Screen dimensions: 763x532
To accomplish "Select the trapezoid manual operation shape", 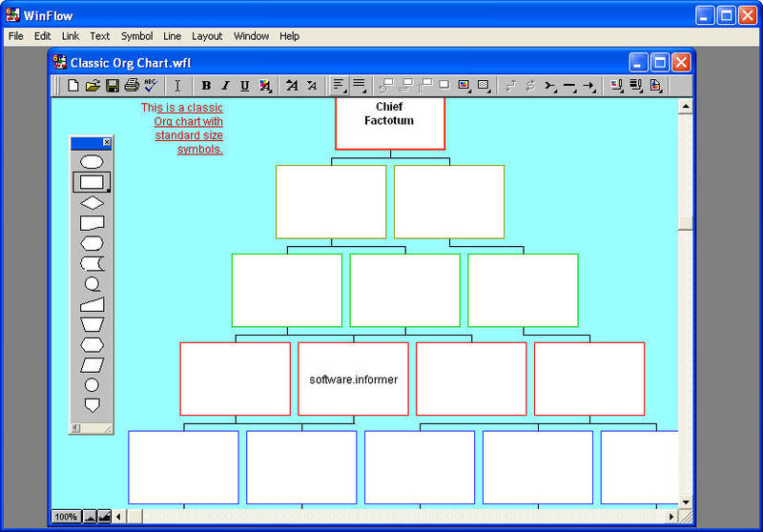I will (x=92, y=324).
